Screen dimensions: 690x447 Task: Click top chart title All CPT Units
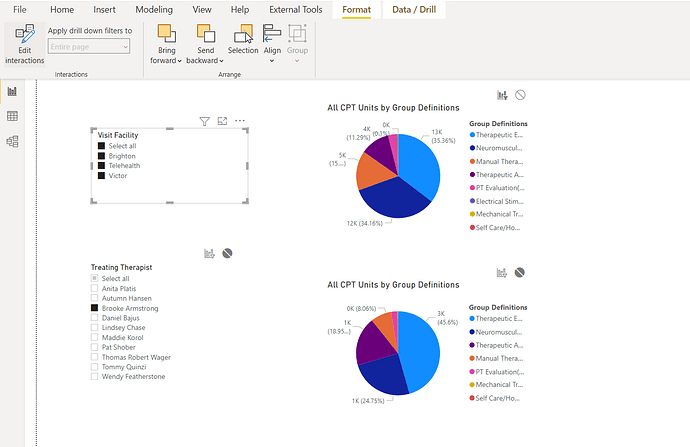pyautogui.click(x=393, y=108)
